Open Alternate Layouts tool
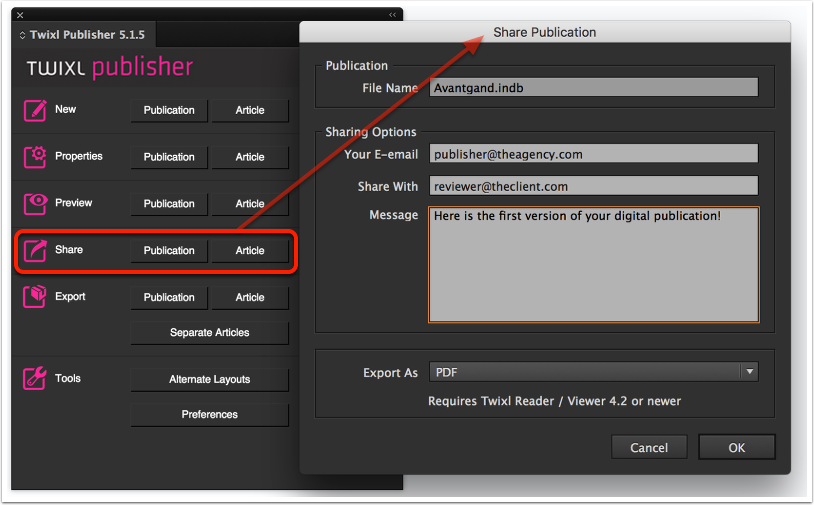 coord(210,379)
